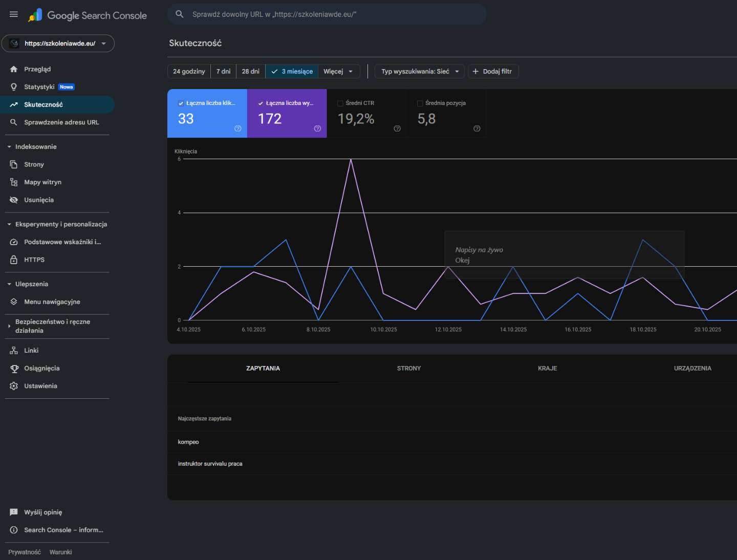737x560 pixels.
Task: Open Przegląd via its home icon
Action: pos(14,69)
